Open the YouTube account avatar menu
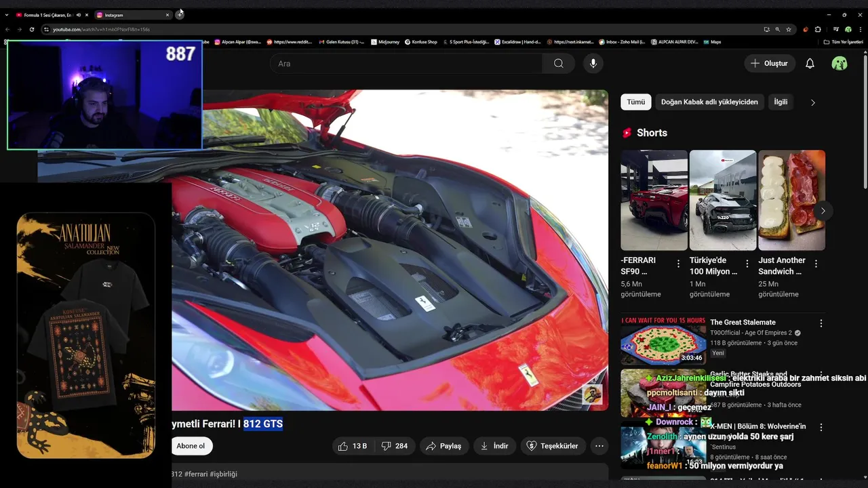The width and height of the screenshot is (868, 488). click(840, 63)
